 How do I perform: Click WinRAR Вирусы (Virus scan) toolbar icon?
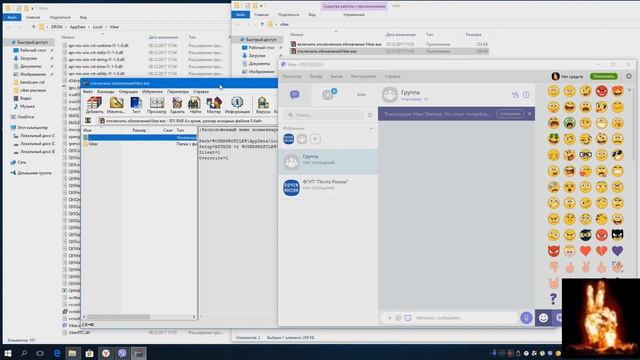tap(263, 105)
